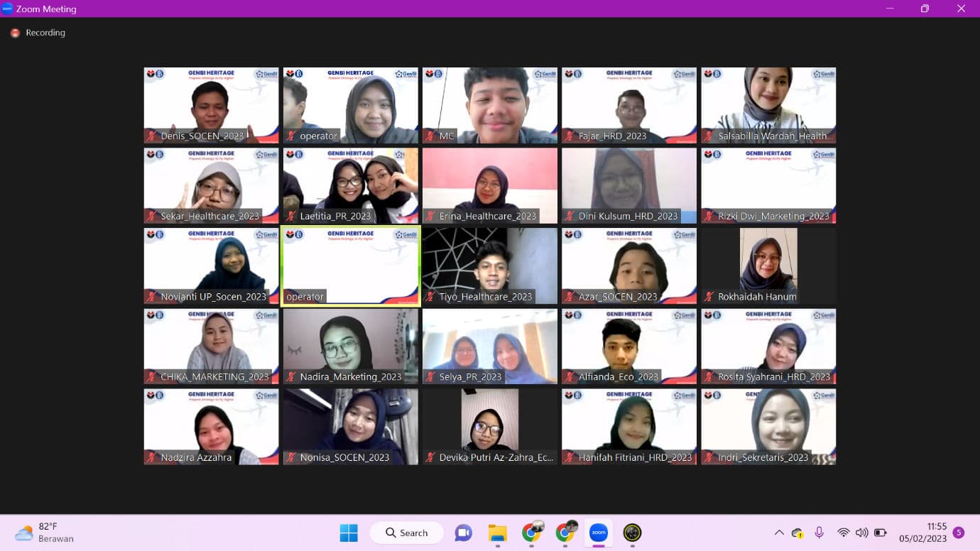Select Indri_Sekretaris_2023 video tile
This screenshot has height=551, width=980.
(768, 427)
